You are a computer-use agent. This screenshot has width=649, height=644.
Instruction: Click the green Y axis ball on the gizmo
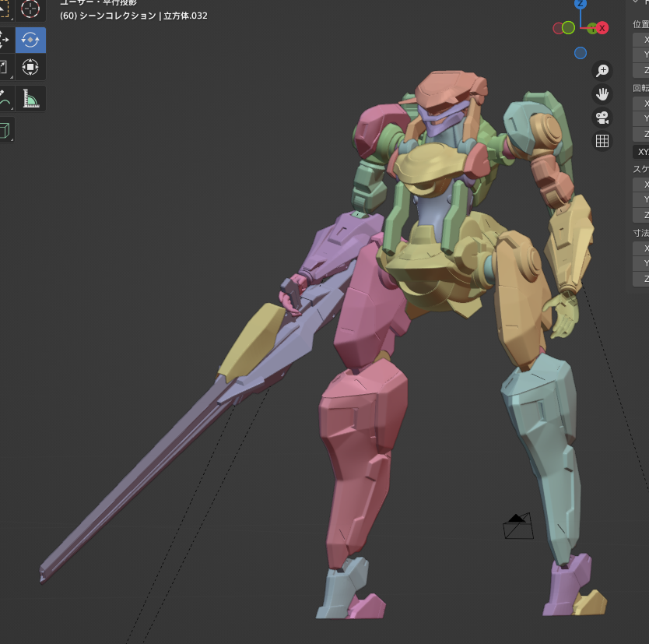click(592, 28)
